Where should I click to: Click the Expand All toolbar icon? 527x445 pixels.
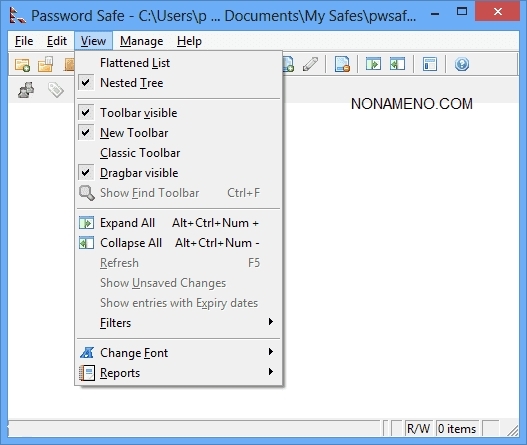coord(373,64)
